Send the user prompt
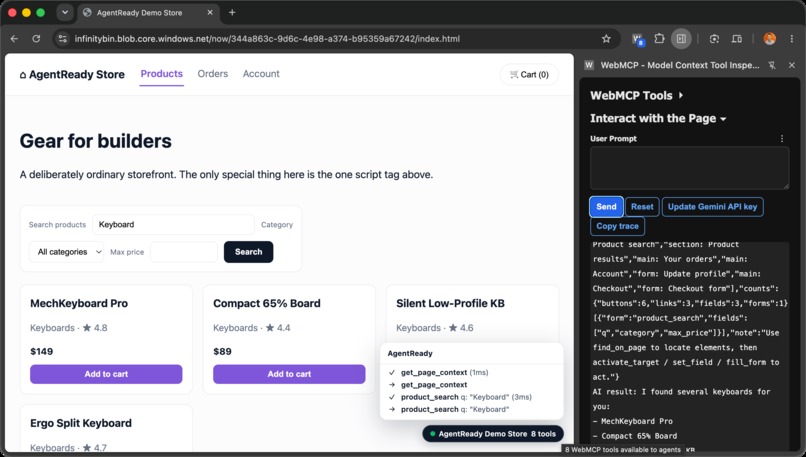806x457 pixels. [606, 207]
